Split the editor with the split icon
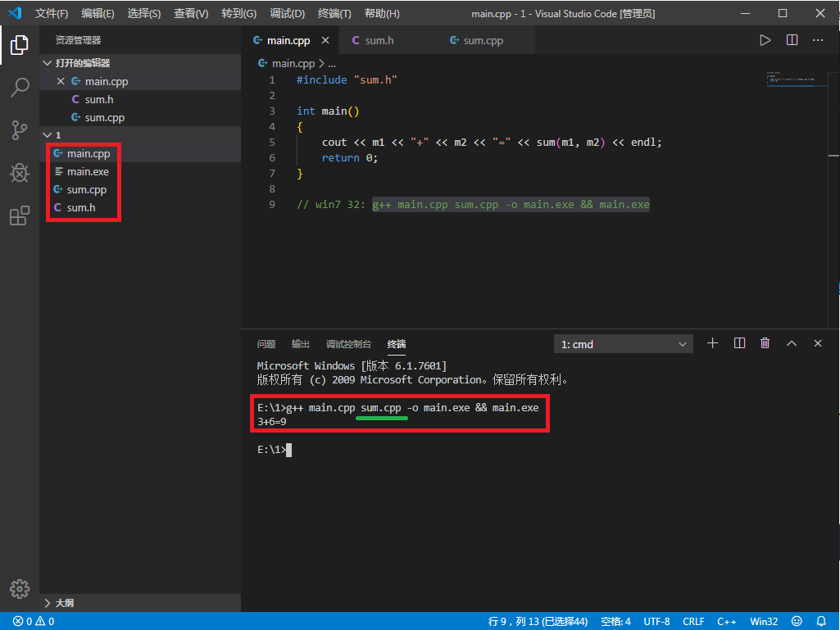Image resolution: width=840 pixels, height=630 pixels. coord(791,39)
